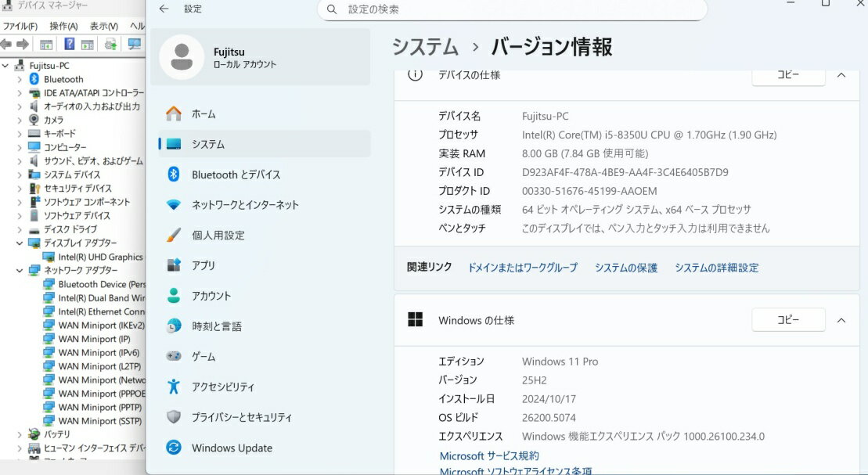Open the 操作(A) menu in Device Manager
This screenshot has width=868, height=475.
coord(63,26)
